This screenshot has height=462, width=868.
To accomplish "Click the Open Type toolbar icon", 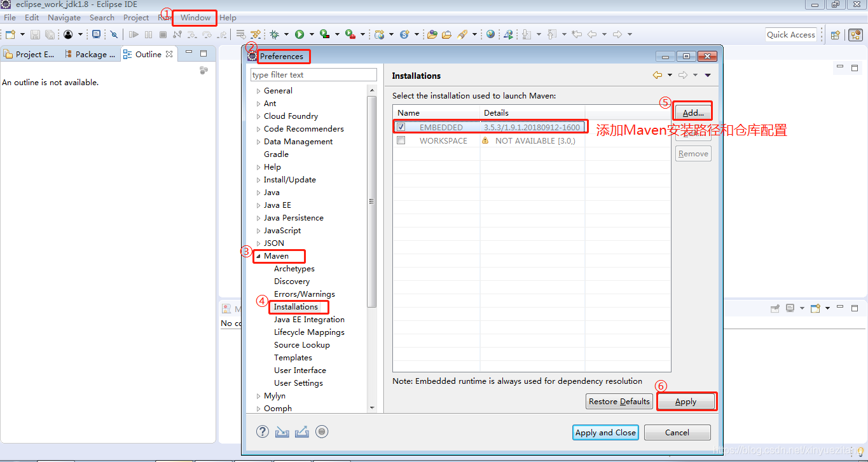I will click(x=432, y=34).
